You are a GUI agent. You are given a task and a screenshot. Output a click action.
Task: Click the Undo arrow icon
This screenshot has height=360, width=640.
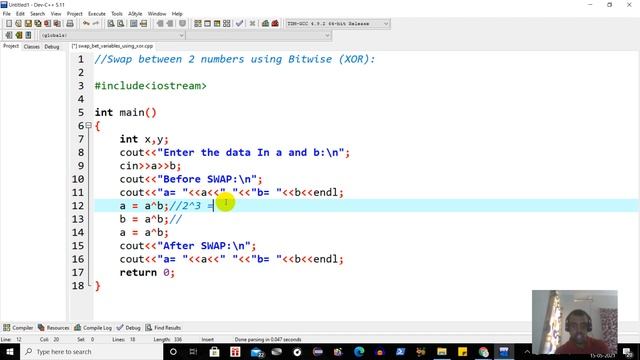[86, 24]
